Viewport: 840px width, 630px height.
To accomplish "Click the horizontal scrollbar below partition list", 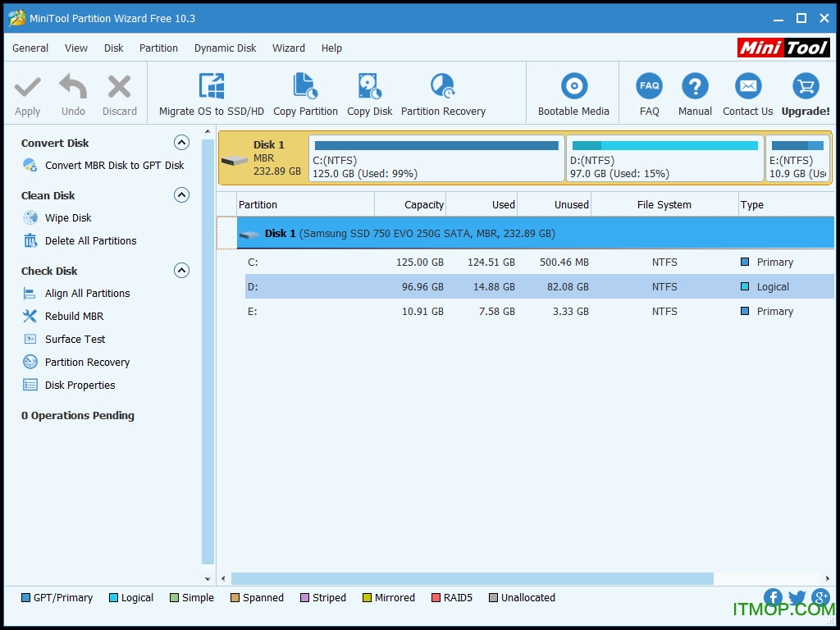I will tap(476, 578).
